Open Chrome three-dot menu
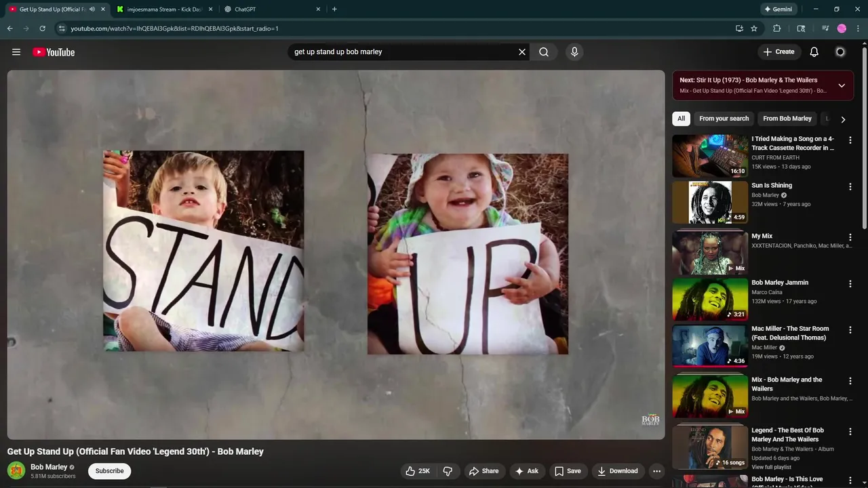The image size is (868, 488). click(x=858, y=28)
